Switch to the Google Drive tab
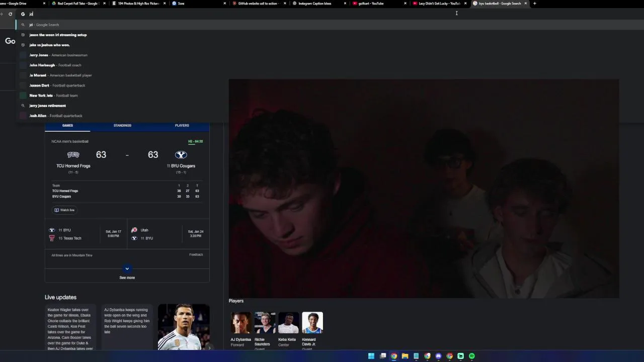 [x=20, y=4]
